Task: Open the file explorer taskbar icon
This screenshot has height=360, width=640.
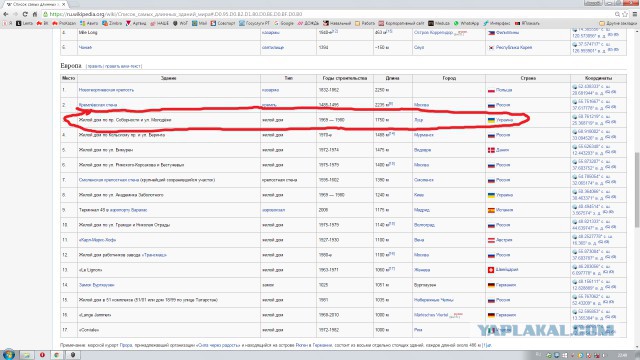Action: (26, 355)
